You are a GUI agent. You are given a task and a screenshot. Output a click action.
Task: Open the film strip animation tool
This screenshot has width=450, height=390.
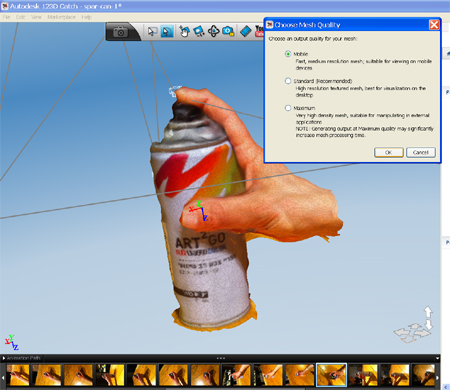(x=246, y=31)
